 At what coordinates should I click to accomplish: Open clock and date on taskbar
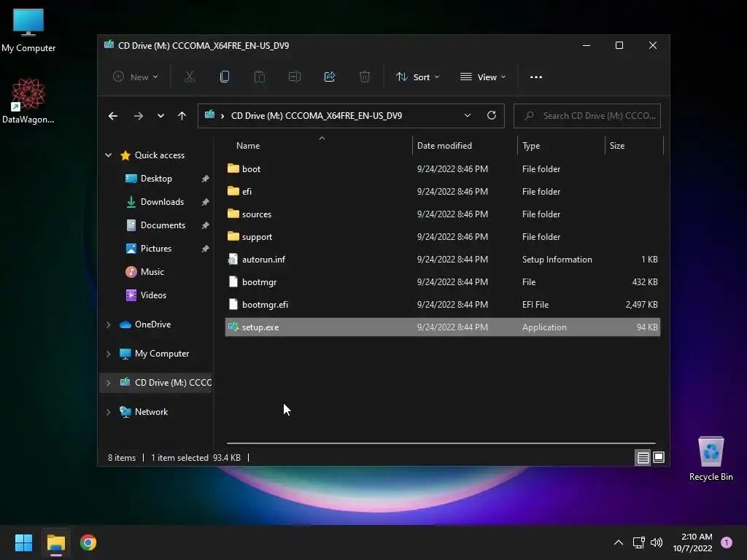pos(692,542)
